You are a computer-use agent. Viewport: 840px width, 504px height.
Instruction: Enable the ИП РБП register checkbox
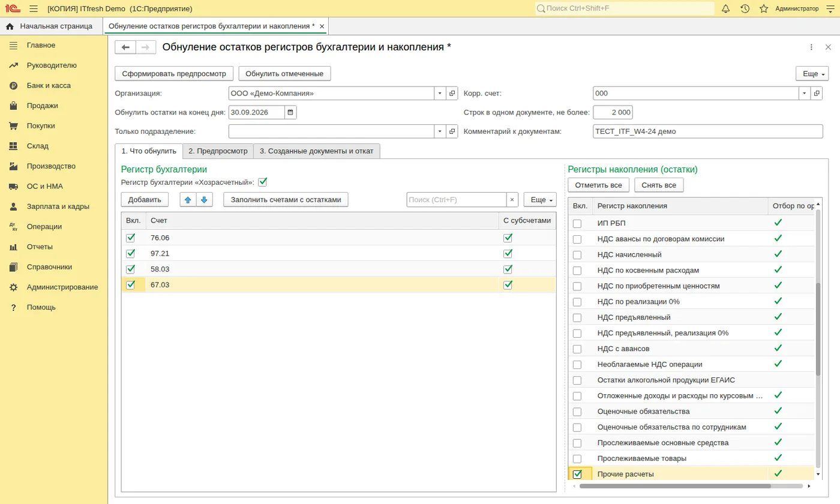click(x=577, y=223)
